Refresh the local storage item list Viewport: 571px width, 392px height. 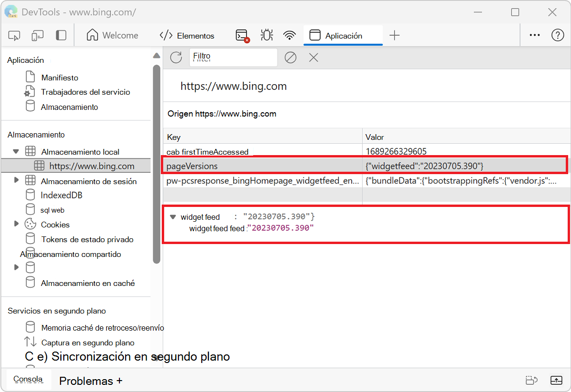click(176, 57)
